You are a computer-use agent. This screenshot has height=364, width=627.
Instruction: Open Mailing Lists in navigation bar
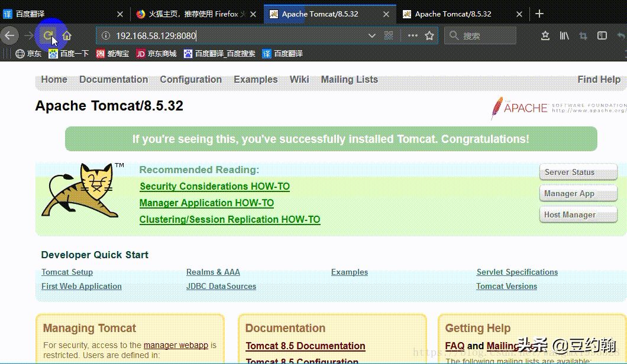(x=350, y=80)
